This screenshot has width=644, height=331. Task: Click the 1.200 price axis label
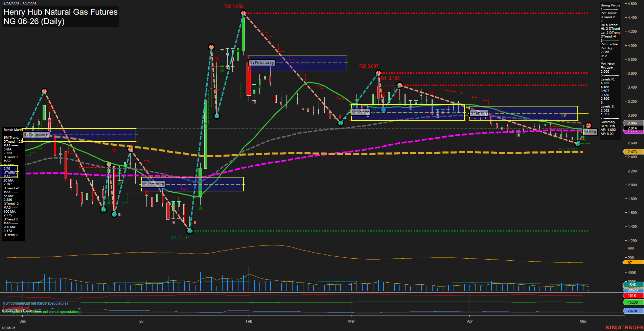pos(632,241)
